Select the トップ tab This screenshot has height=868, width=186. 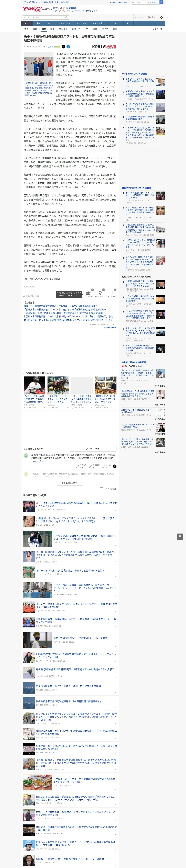coord(27,23)
